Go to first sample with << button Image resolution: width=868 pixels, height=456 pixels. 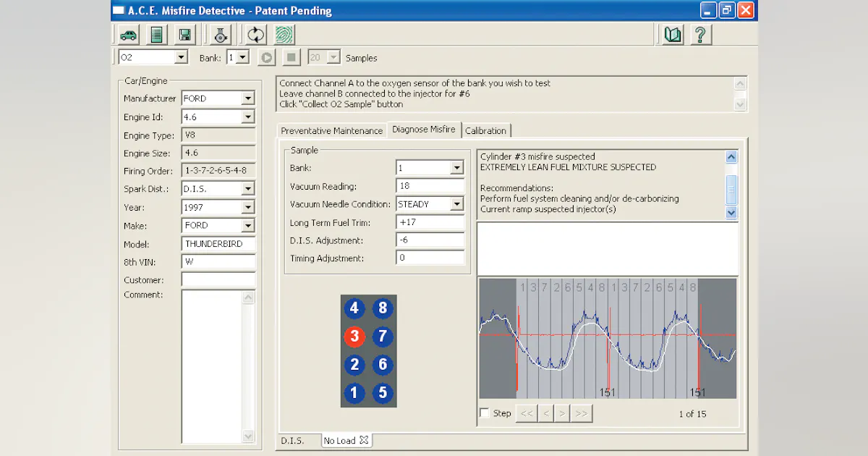(x=527, y=413)
